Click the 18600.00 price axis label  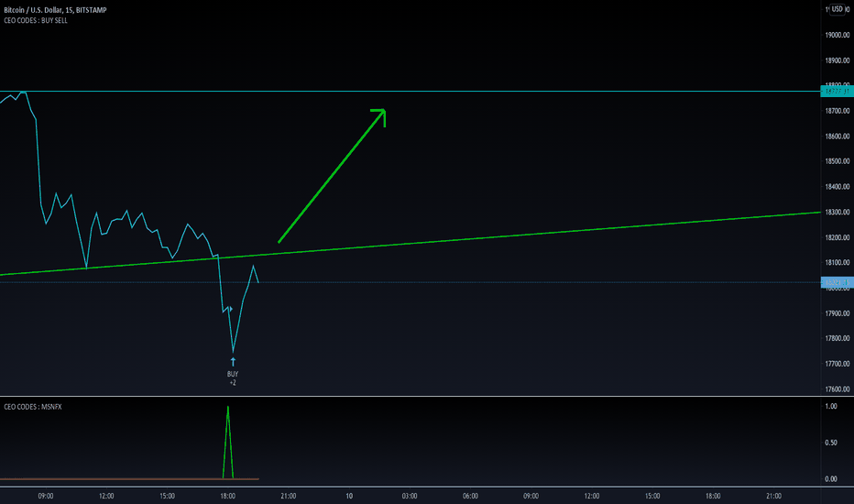point(838,137)
